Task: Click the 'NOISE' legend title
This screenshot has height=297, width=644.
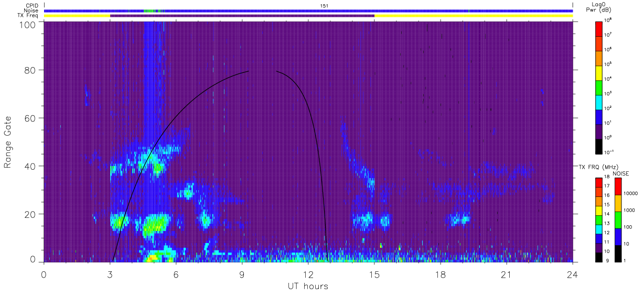Action: (x=621, y=173)
